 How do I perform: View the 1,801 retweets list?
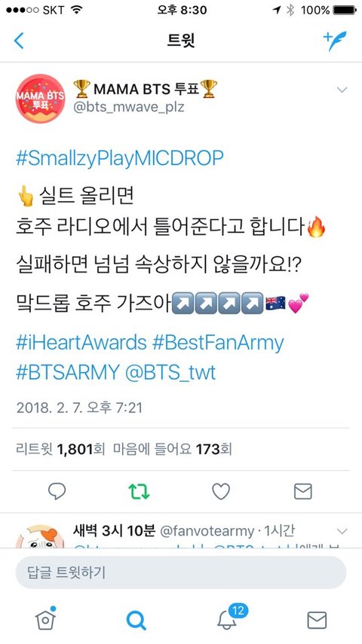[60, 450]
